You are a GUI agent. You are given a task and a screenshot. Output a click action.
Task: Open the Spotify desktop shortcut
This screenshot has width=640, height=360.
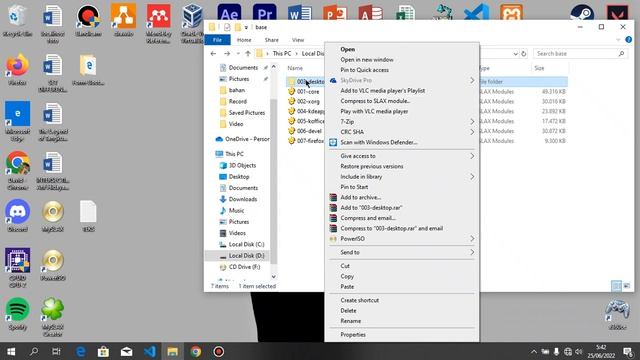coord(17,309)
